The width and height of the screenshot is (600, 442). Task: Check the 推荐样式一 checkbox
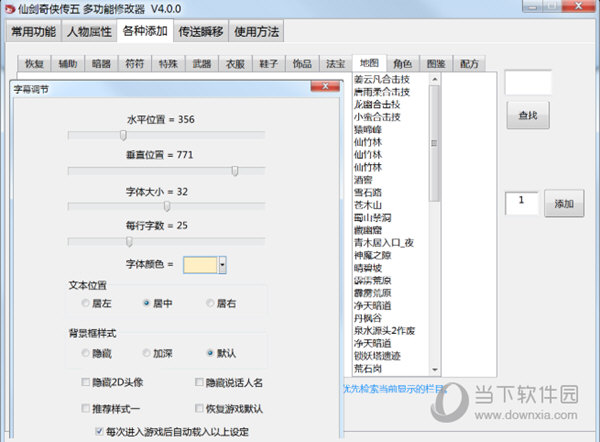click(x=85, y=408)
